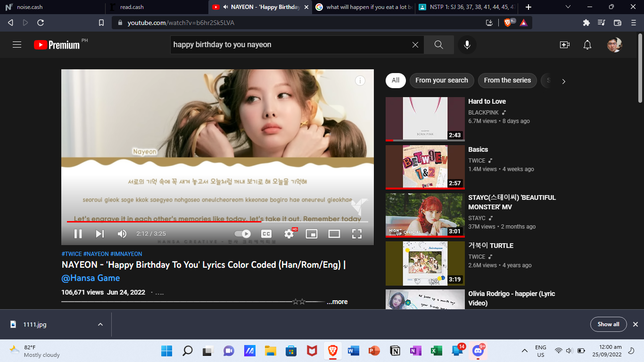Switch video to miniplayer
This screenshot has width=644, height=362.
[312, 234]
